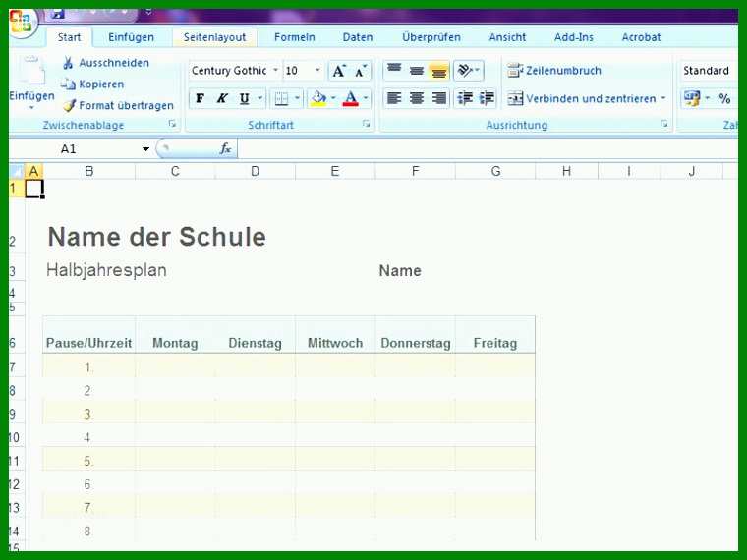Select row header 9
Viewport: 747px width, 560px height.
(13, 414)
